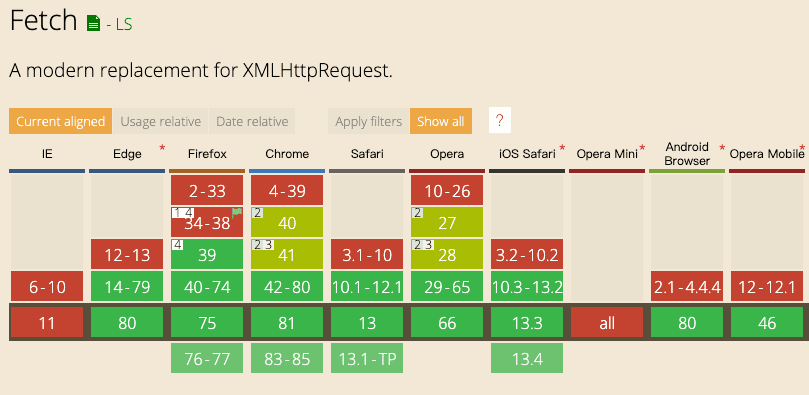Click the Apply filters button
The image size is (809, 395).
tap(368, 121)
